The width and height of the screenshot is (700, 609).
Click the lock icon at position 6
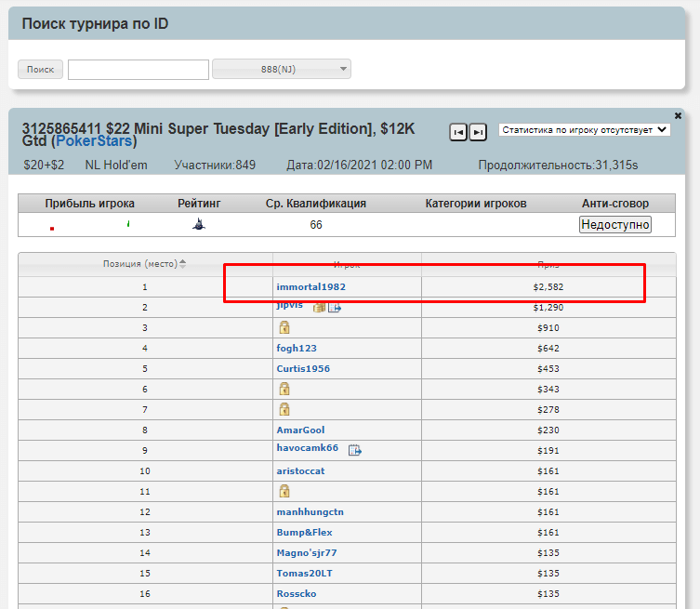(x=284, y=389)
